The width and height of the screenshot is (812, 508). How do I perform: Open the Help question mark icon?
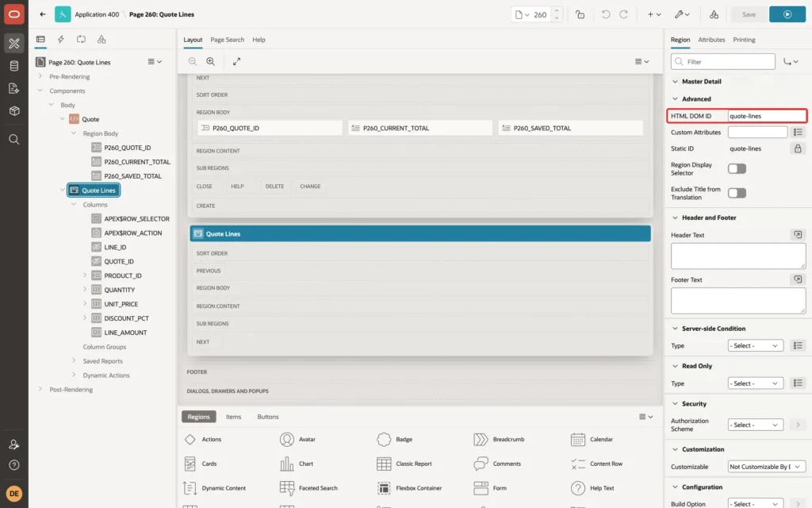pyautogui.click(x=14, y=465)
